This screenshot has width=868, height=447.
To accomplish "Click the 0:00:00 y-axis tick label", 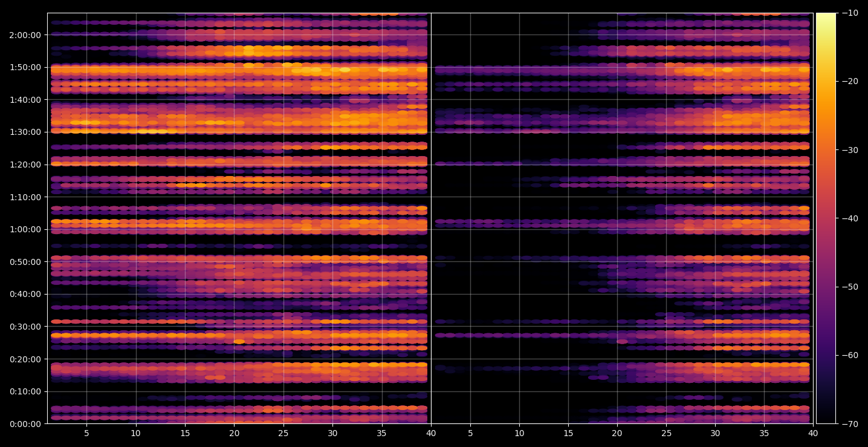I will point(25,424).
